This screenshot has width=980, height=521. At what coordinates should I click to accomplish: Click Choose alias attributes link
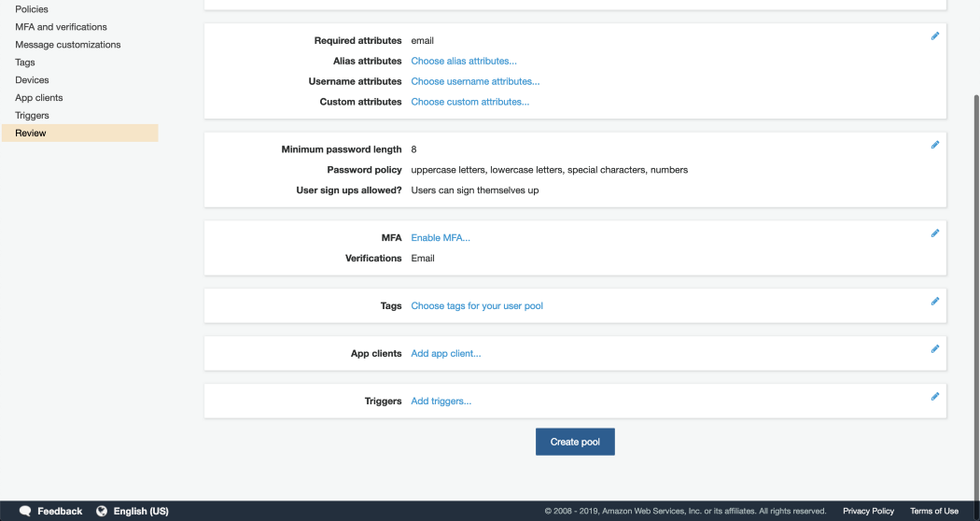coord(464,61)
